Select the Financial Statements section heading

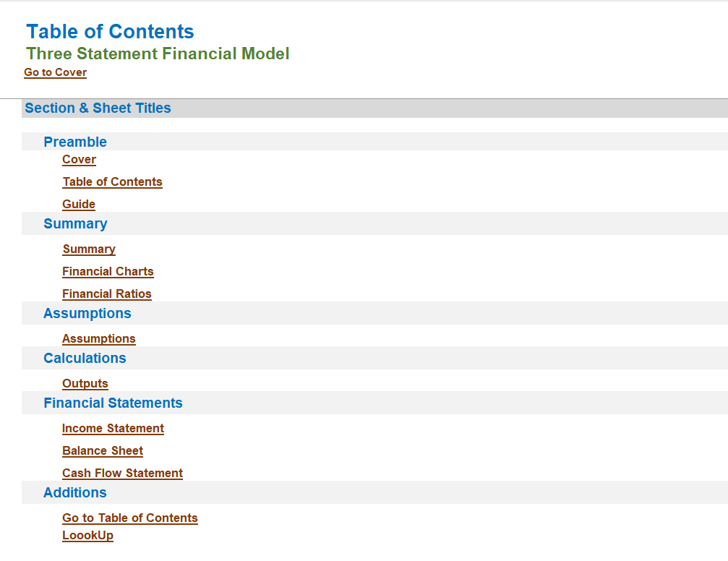(113, 403)
